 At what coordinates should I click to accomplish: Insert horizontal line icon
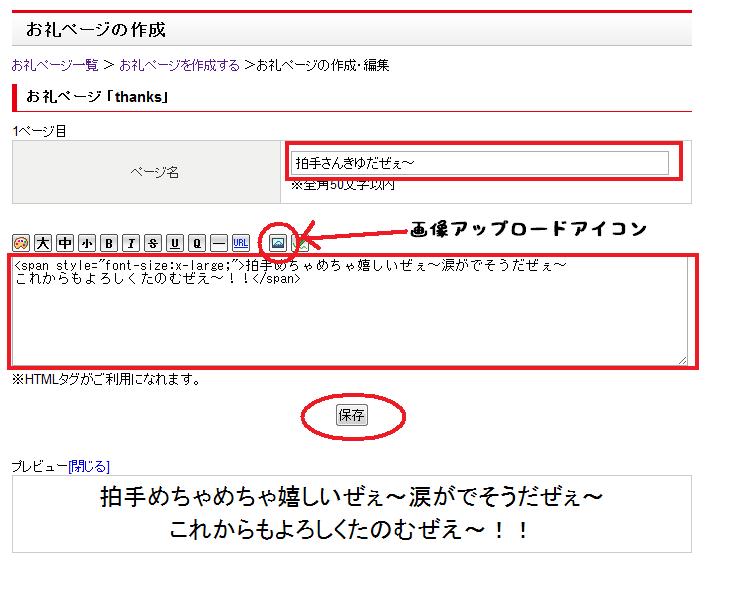(x=219, y=242)
